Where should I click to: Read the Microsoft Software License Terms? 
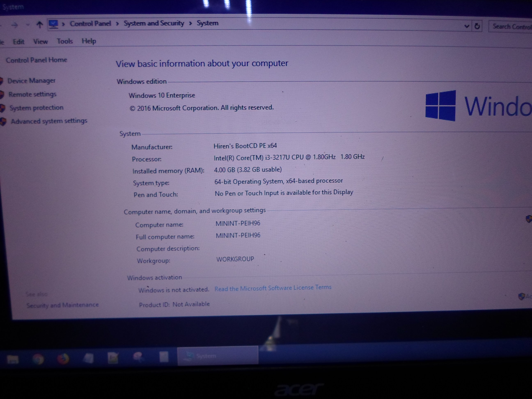pos(273,288)
